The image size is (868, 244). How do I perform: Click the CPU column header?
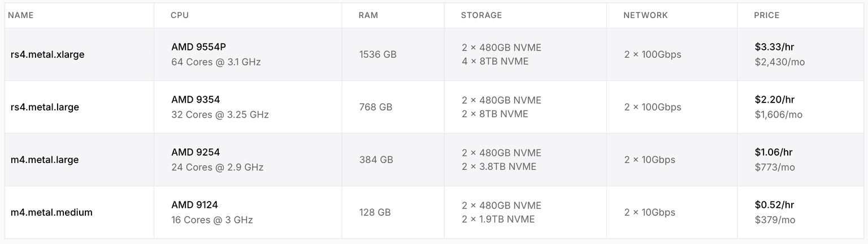click(x=180, y=15)
